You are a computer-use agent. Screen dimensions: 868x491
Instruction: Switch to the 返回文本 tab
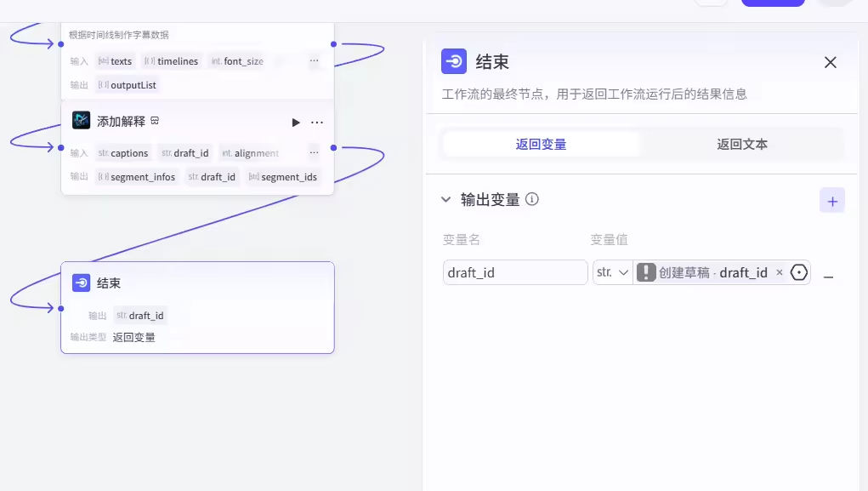pos(741,144)
